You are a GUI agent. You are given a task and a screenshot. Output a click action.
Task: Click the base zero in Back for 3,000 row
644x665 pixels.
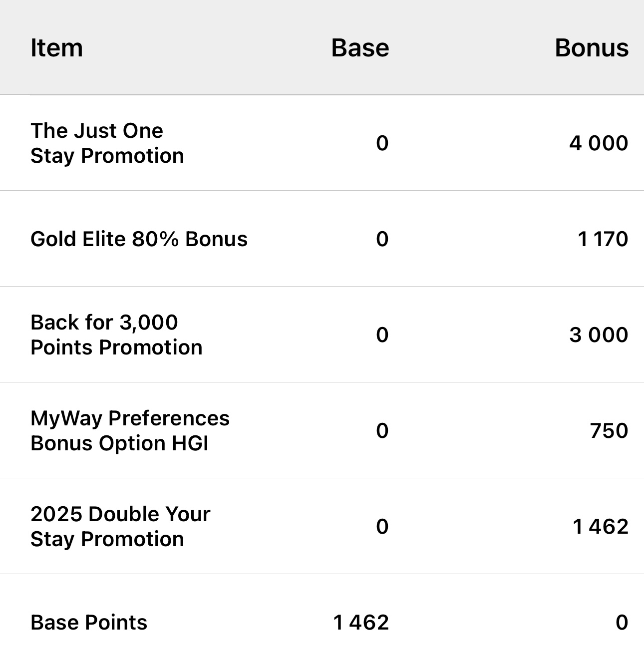pyautogui.click(x=382, y=335)
